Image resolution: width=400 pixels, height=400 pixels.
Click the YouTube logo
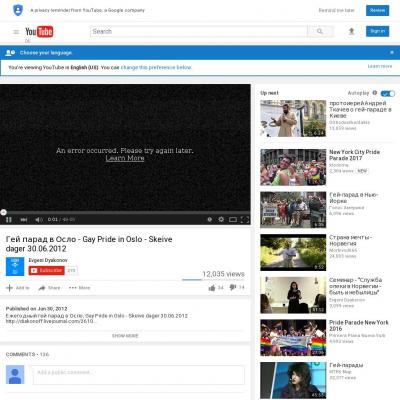pyautogui.click(x=39, y=32)
